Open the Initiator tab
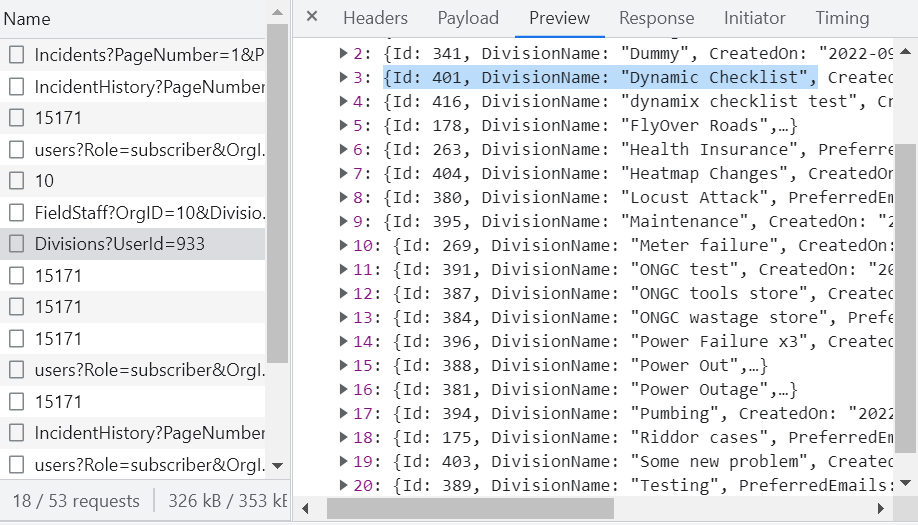 754,18
